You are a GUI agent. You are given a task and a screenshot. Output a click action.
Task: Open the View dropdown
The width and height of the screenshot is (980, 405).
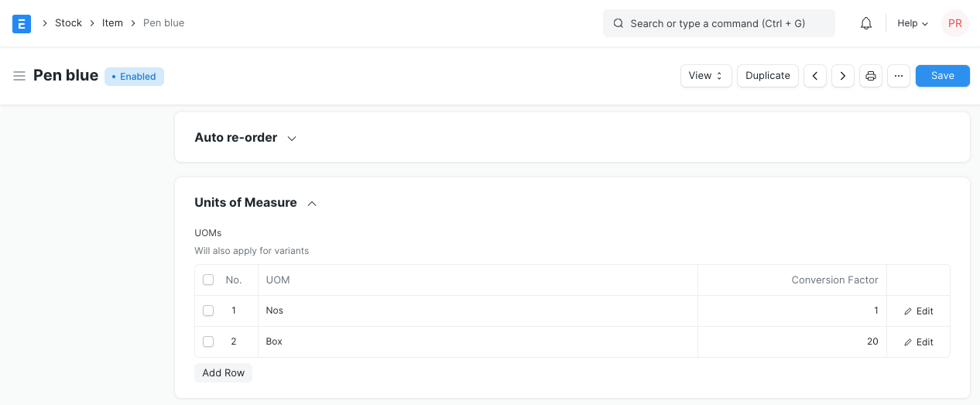click(x=706, y=76)
